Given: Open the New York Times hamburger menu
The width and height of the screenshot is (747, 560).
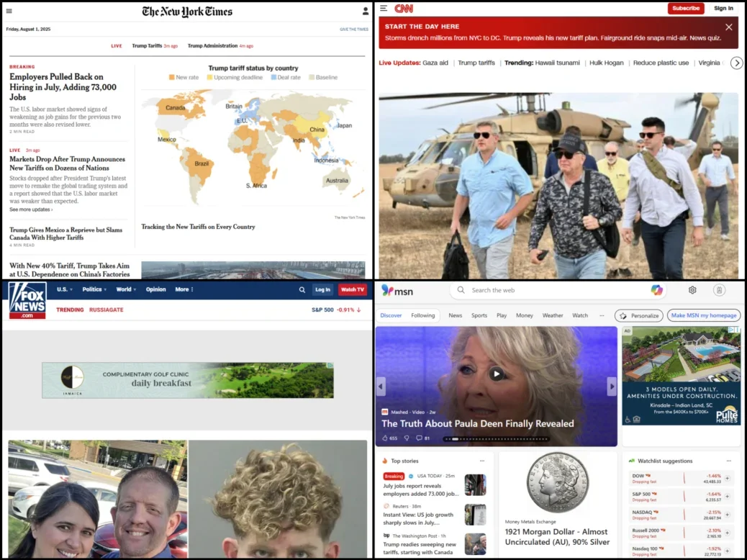Looking at the screenshot, I should pos(9,11).
